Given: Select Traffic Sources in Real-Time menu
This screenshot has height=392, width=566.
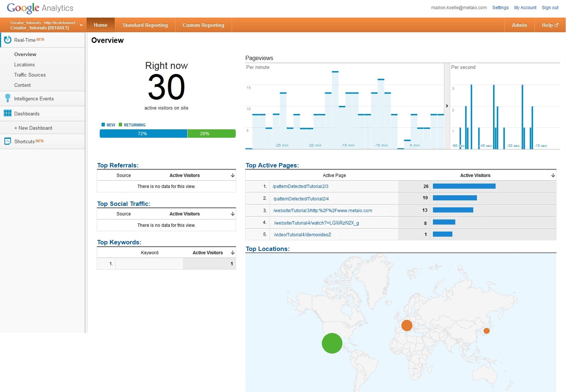Looking at the screenshot, I should pos(30,75).
